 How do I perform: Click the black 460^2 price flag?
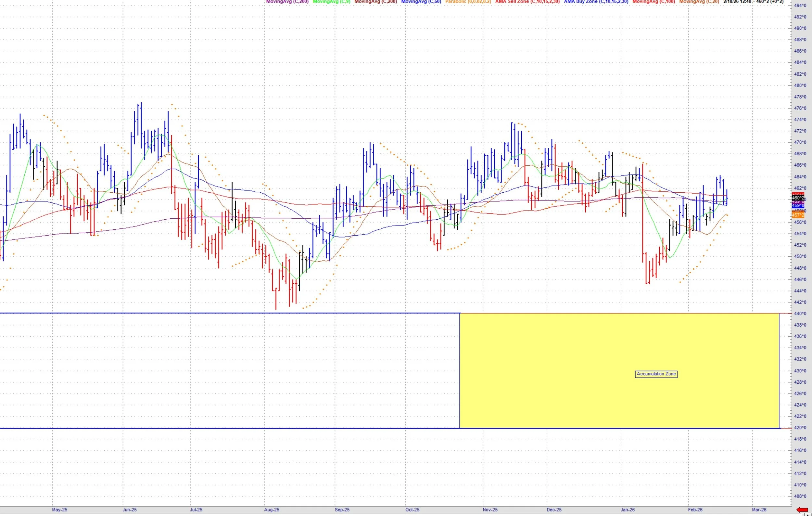click(x=798, y=198)
